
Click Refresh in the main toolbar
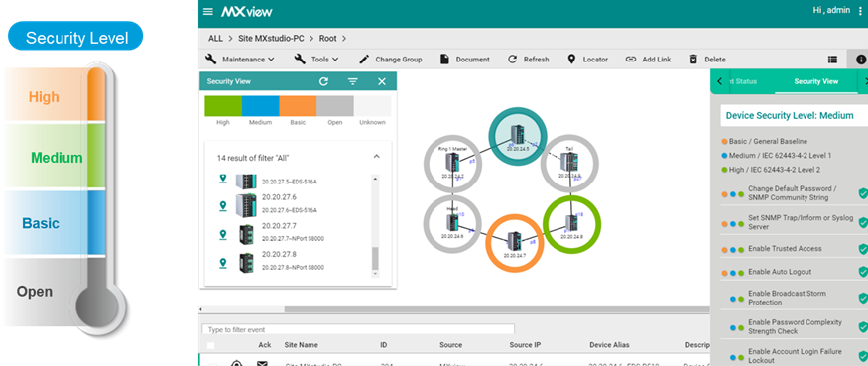click(528, 60)
